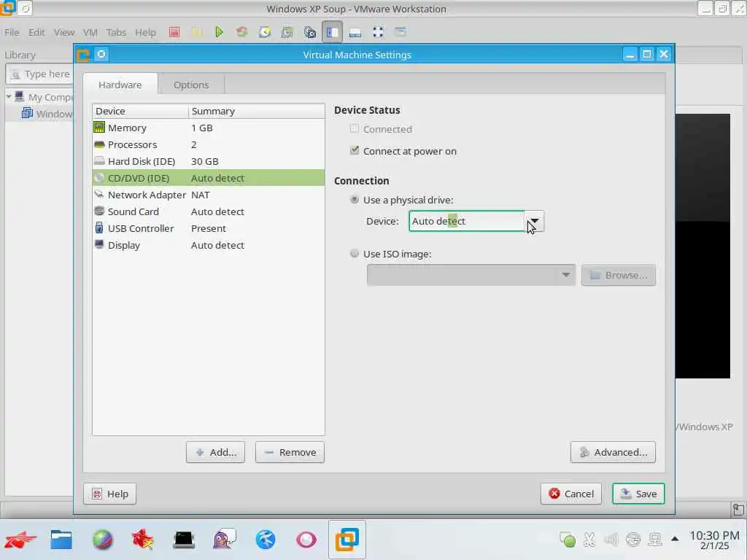Select the Hard Disk device icon
The image size is (747, 560).
99,160
